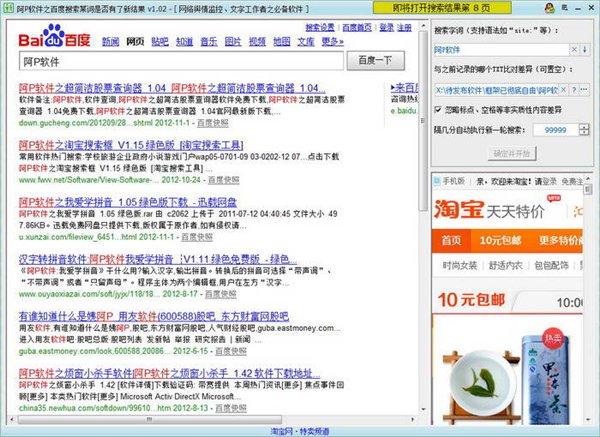Click the 百度一下 search button

click(x=375, y=60)
